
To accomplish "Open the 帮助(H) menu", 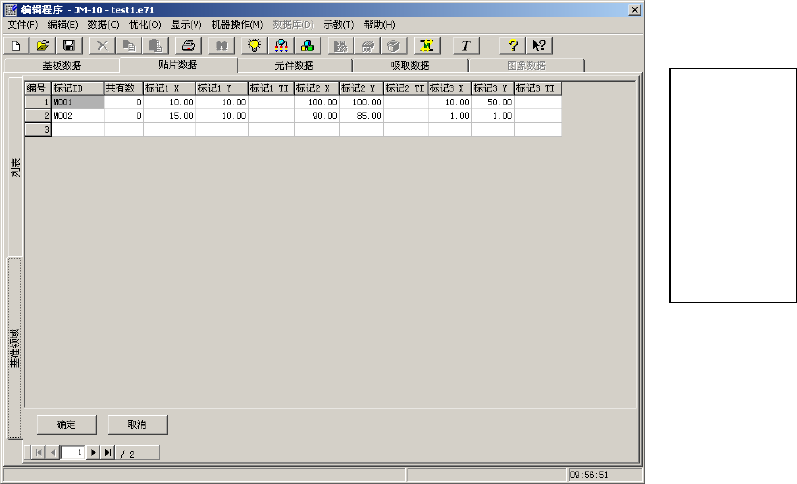I will click(379, 24).
